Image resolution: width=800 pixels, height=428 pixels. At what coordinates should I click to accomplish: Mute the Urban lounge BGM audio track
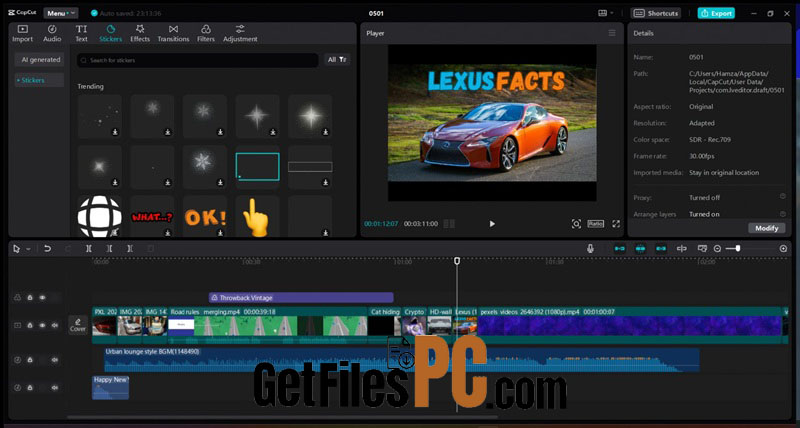[x=55, y=360]
